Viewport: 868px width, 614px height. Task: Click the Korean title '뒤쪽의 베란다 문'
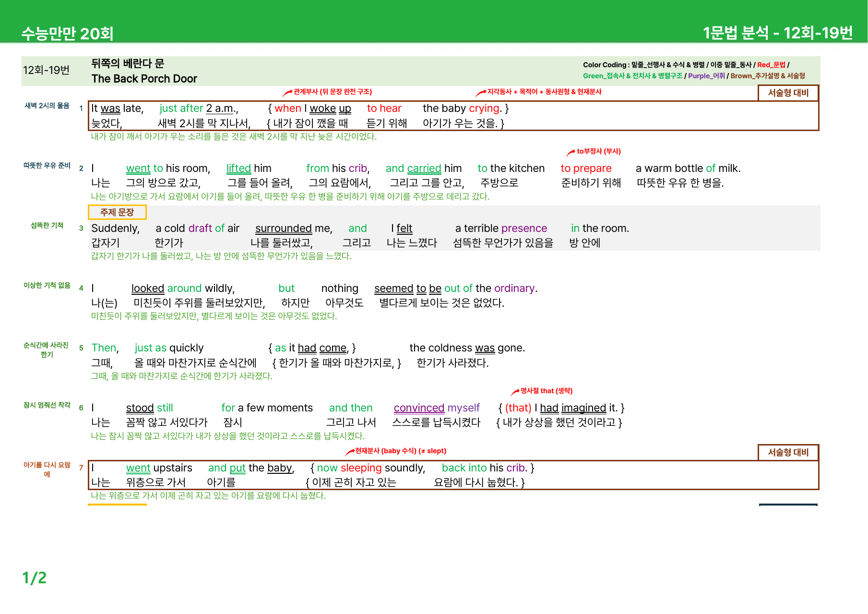(x=128, y=63)
